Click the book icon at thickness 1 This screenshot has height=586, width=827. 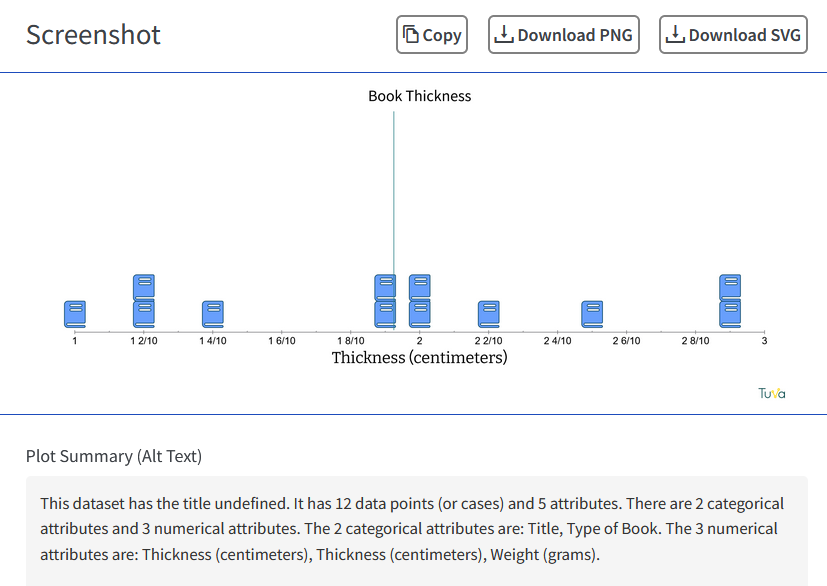[75, 314]
